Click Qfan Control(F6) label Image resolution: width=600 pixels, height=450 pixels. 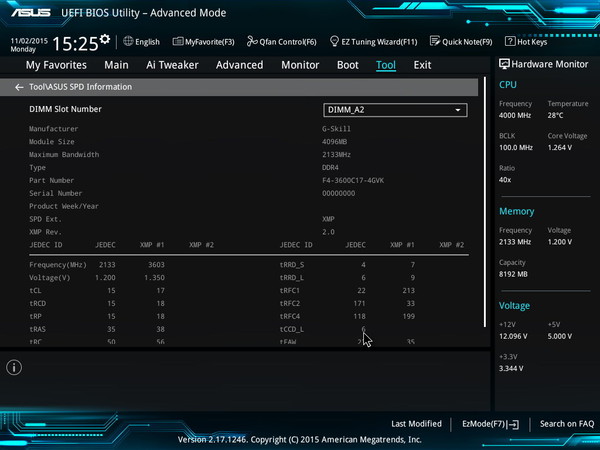(x=288, y=42)
